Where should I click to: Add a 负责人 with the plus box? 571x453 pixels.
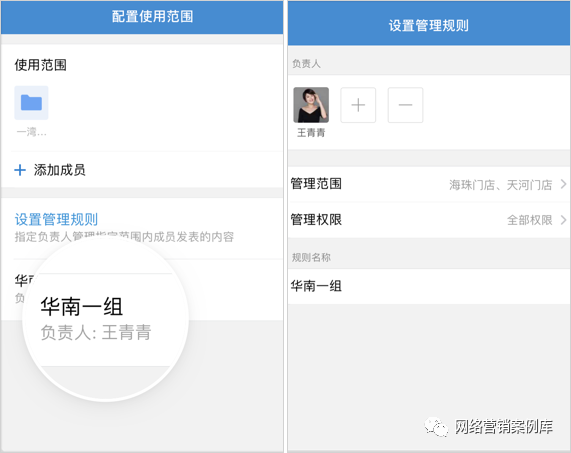[x=358, y=105]
